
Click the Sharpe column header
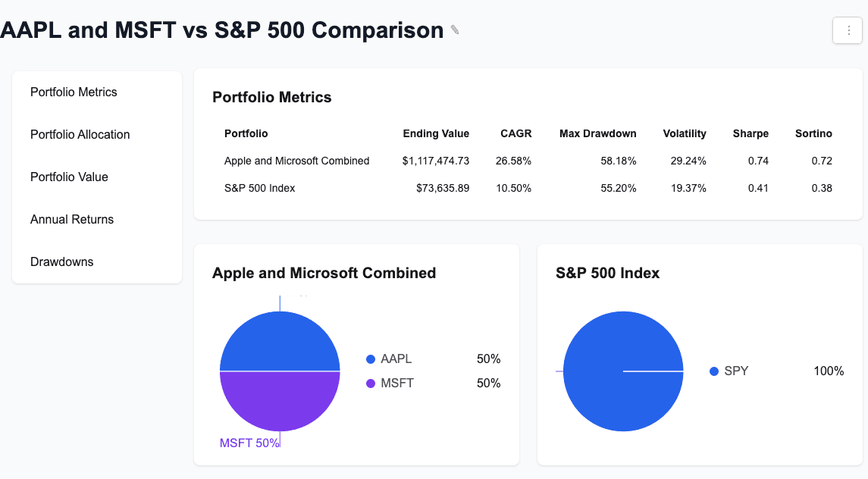click(750, 133)
